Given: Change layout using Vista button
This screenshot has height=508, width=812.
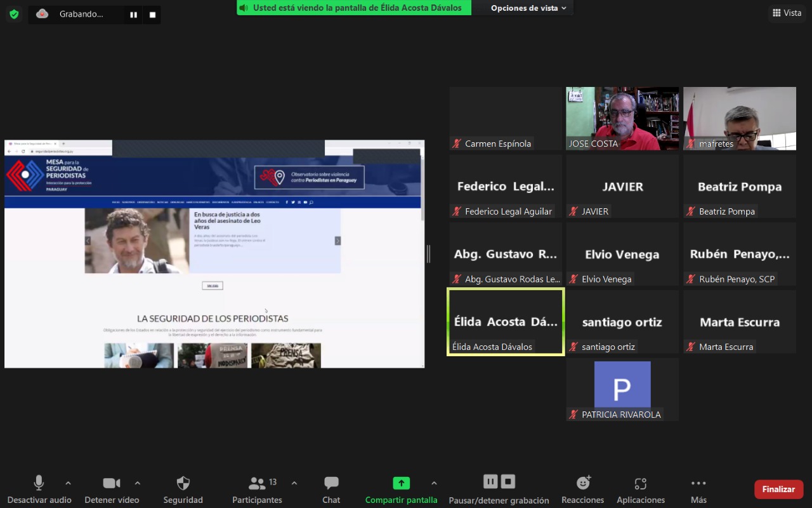Looking at the screenshot, I should [x=787, y=13].
